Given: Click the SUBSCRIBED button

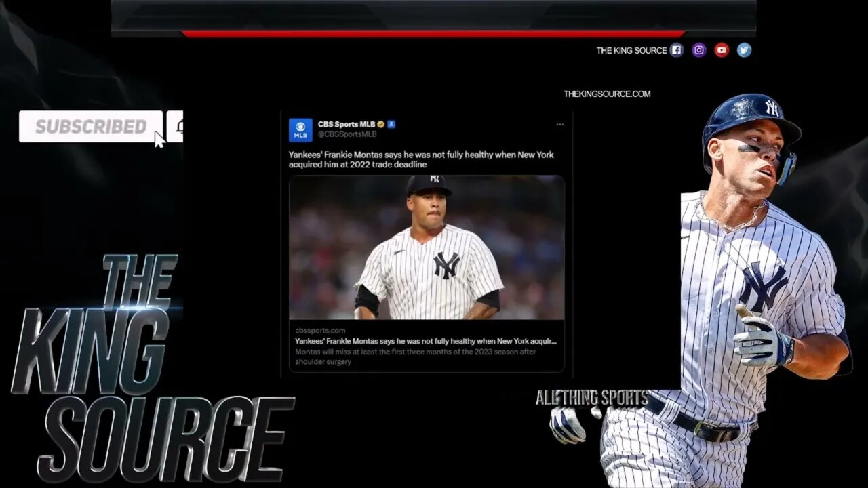Looking at the screenshot, I should coord(91,127).
